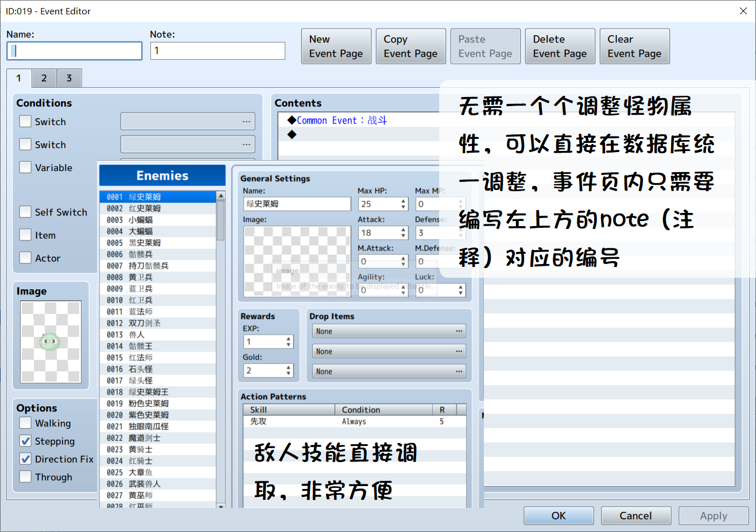The height and width of the screenshot is (532, 756).
Task: Select enemy 0002 红史莱姆
Action: pyautogui.click(x=158, y=208)
